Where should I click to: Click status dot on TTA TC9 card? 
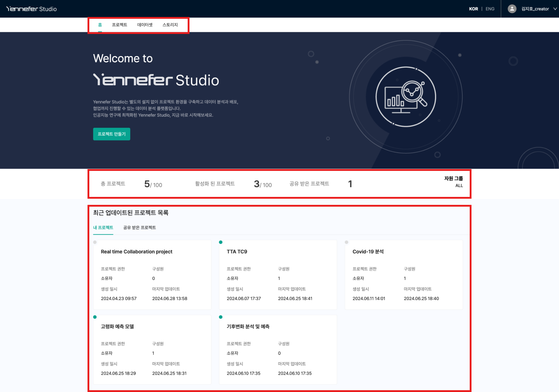click(x=221, y=242)
